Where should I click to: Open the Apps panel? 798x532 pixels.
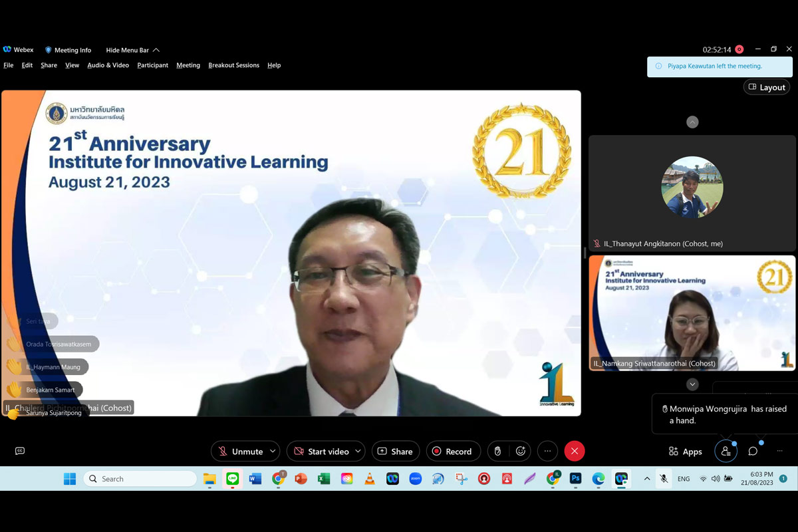point(685,452)
